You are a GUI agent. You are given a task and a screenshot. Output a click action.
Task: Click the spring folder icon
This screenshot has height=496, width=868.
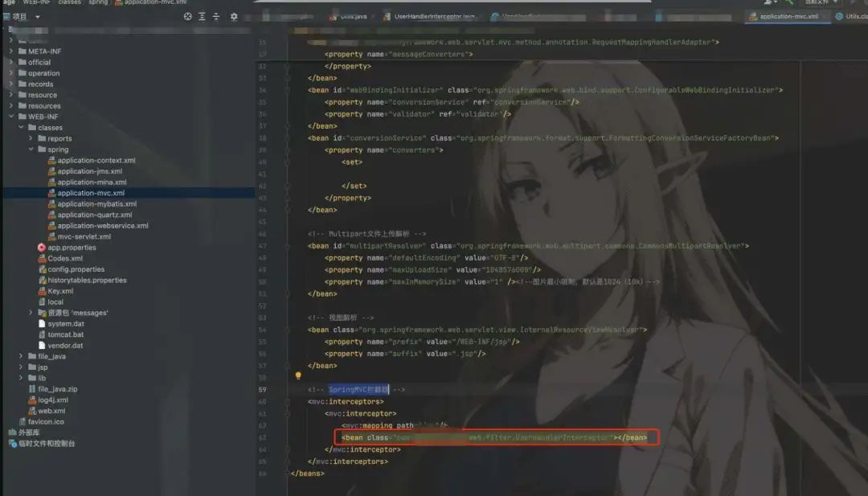pos(42,150)
